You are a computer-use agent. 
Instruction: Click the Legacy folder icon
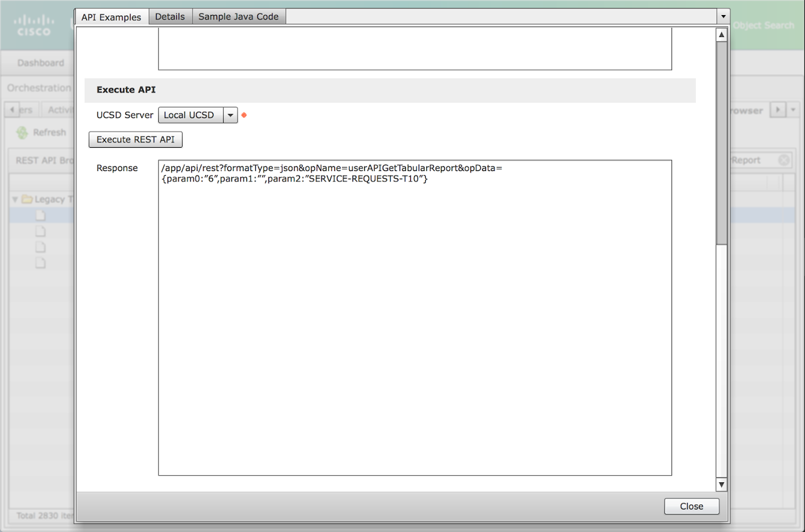click(27, 199)
